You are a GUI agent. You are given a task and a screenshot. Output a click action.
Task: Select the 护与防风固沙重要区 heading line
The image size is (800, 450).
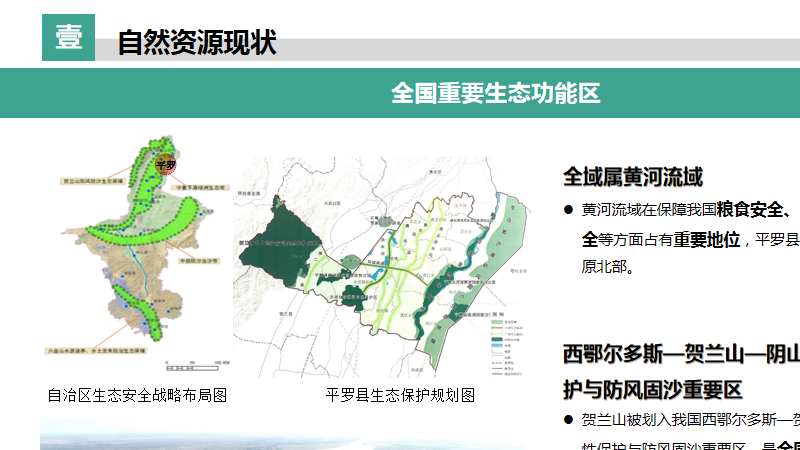pyautogui.click(x=652, y=389)
